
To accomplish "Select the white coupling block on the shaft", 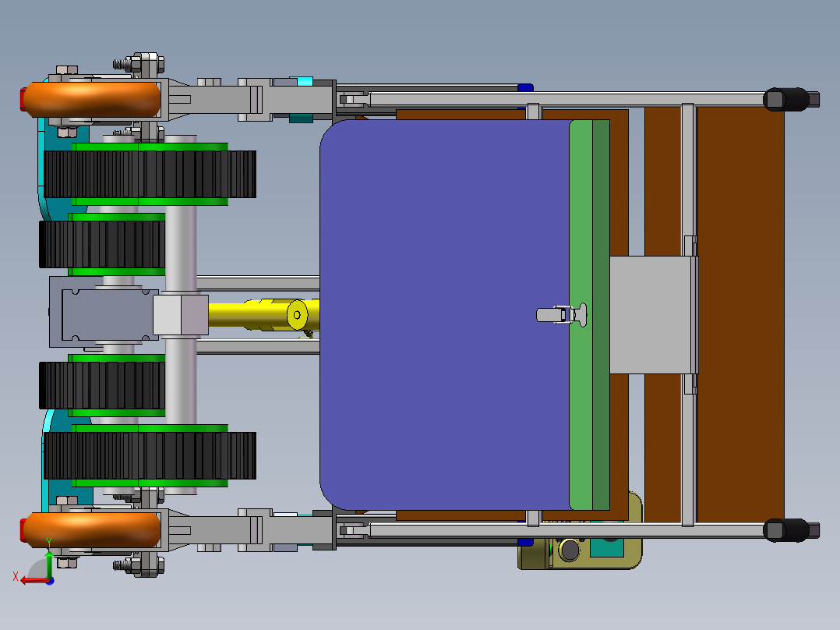I will click(181, 315).
